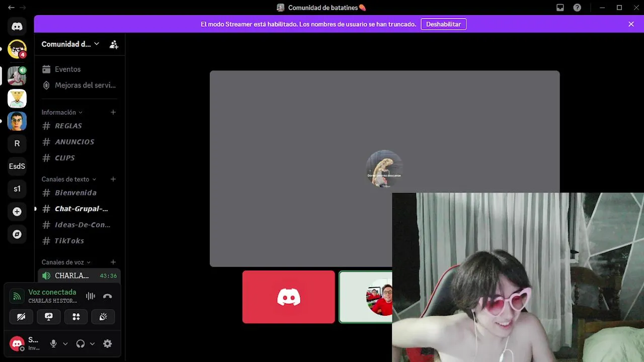Open audio output options dropdown arrow
644x362 pixels.
[x=92, y=344]
